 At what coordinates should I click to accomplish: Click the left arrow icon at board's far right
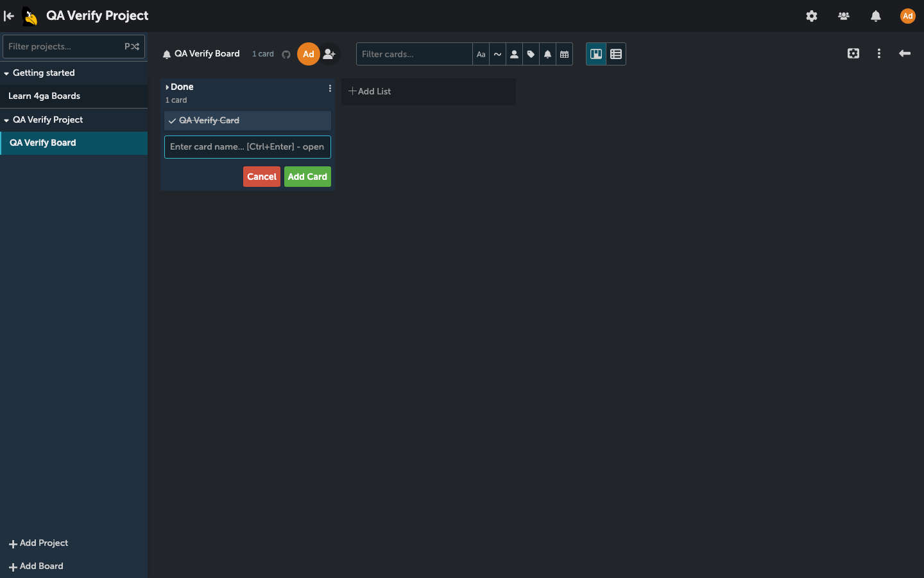tap(905, 53)
